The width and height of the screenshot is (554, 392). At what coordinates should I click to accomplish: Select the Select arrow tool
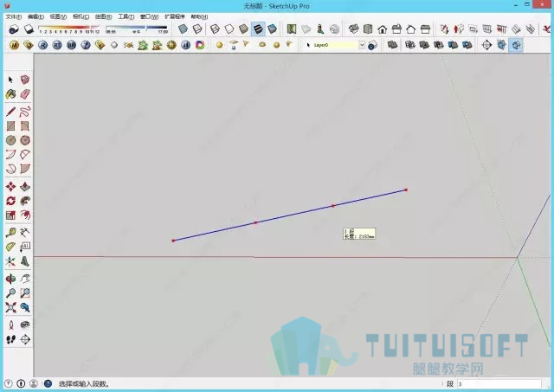click(x=10, y=80)
